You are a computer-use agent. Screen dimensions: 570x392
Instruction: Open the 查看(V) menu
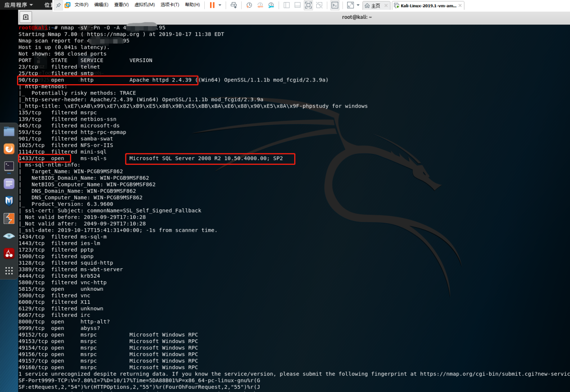[x=121, y=5]
